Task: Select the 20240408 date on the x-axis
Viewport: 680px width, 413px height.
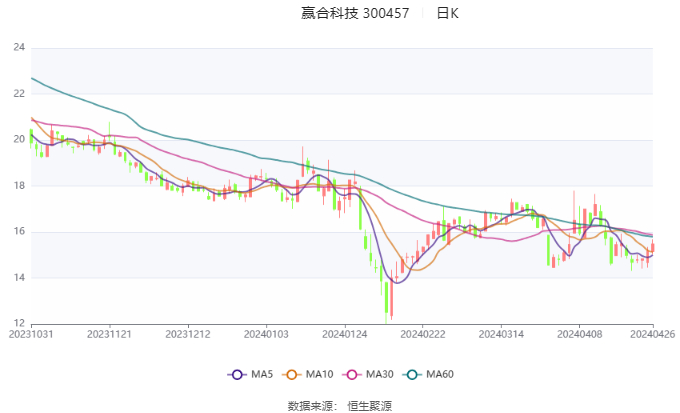Action: pyautogui.click(x=577, y=335)
